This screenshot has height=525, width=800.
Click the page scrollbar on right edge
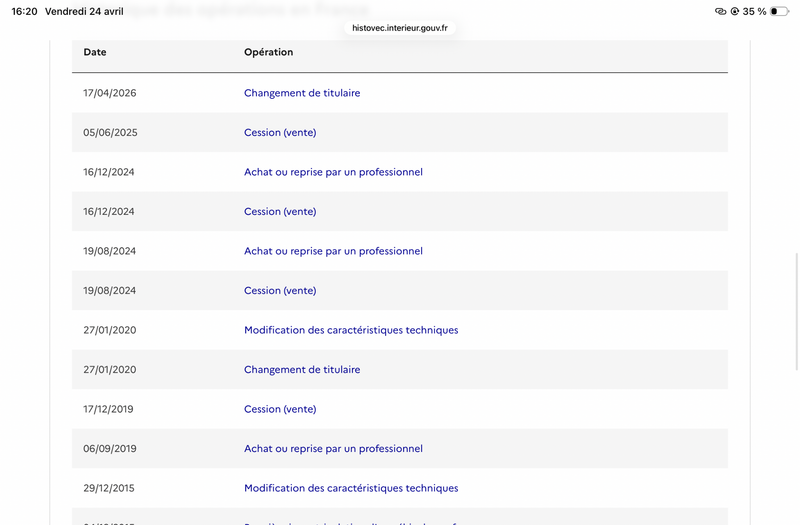pos(797,311)
